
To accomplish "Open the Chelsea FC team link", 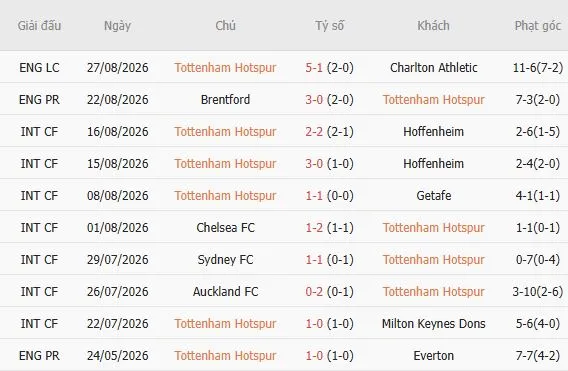I will click(225, 228).
